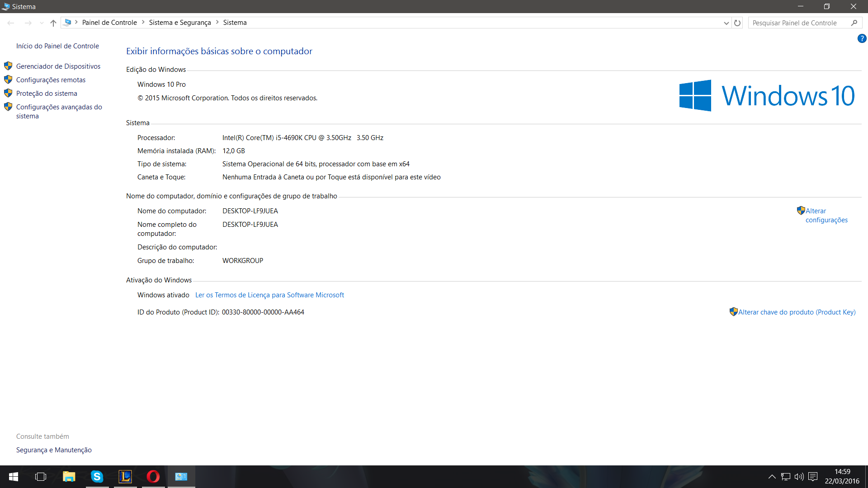Image resolution: width=868 pixels, height=488 pixels.
Task: Click the Windows ativado status text
Action: (163, 295)
